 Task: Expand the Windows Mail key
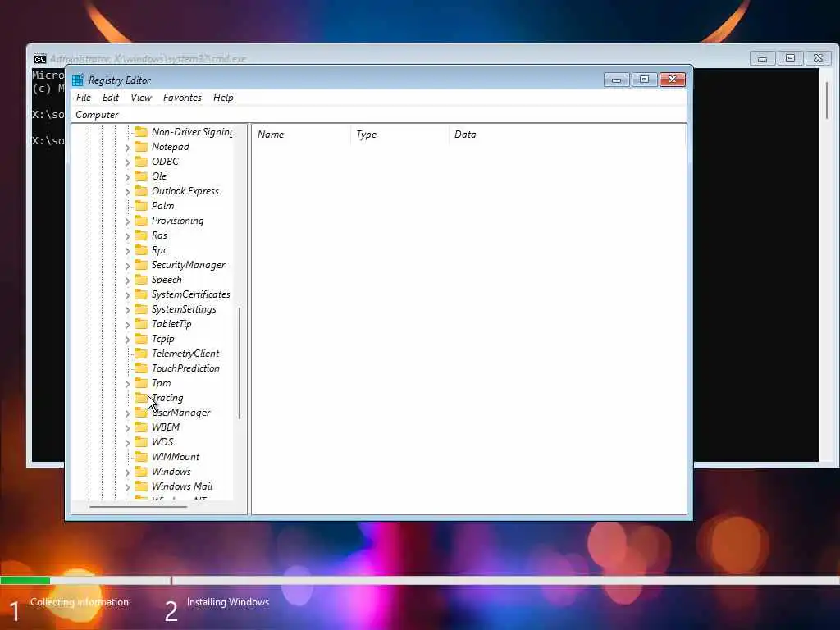pyautogui.click(x=127, y=487)
